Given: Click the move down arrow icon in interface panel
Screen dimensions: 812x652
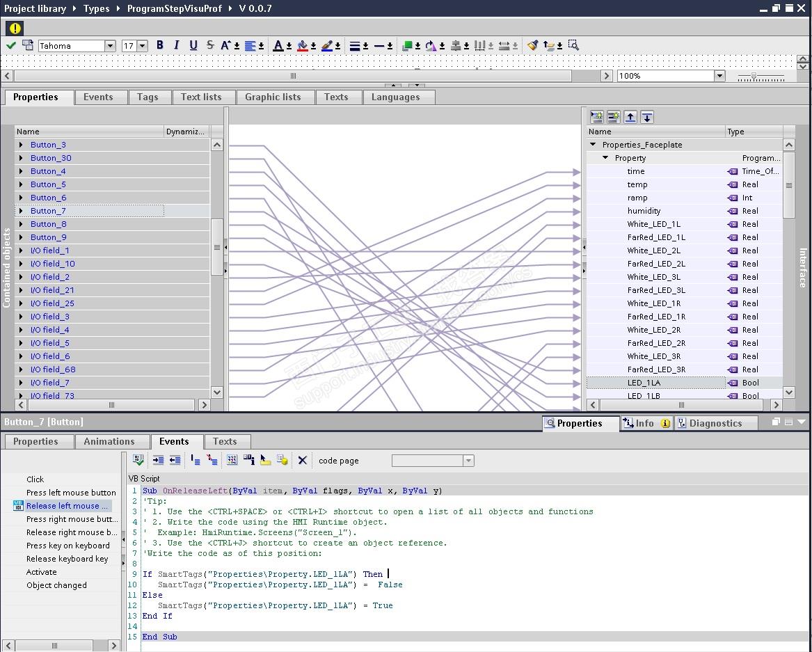Looking at the screenshot, I should click(x=647, y=117).
